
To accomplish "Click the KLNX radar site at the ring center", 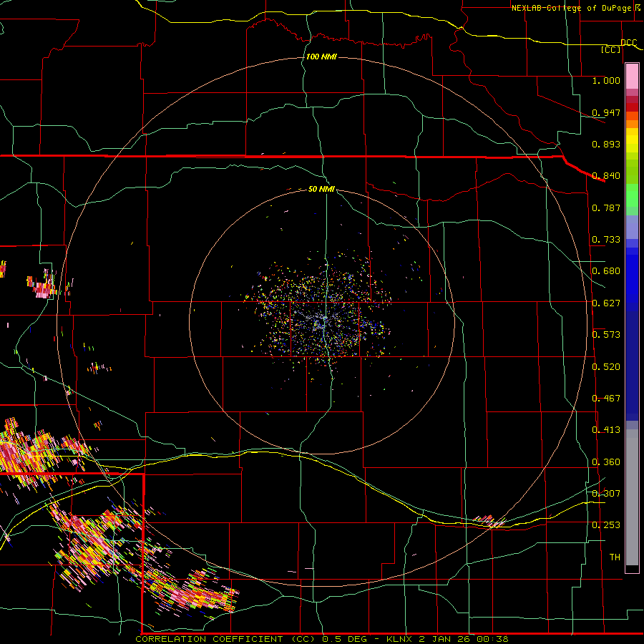I will tap(324, 318).
